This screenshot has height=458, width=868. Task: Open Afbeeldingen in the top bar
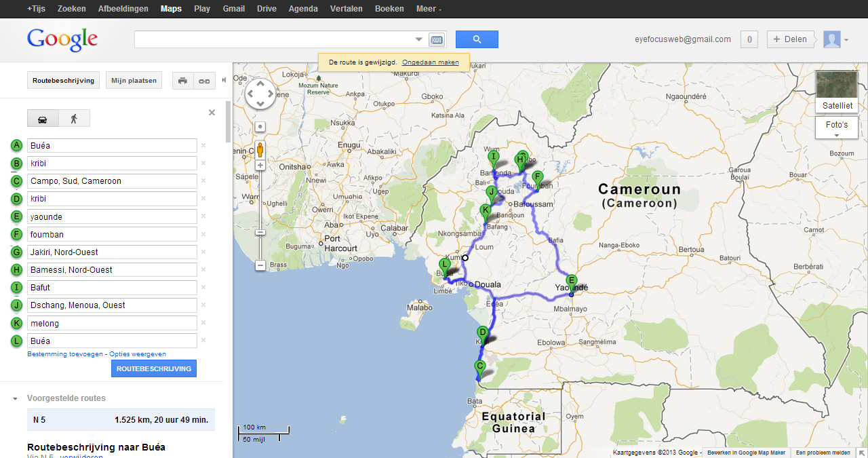pos(123,9)
